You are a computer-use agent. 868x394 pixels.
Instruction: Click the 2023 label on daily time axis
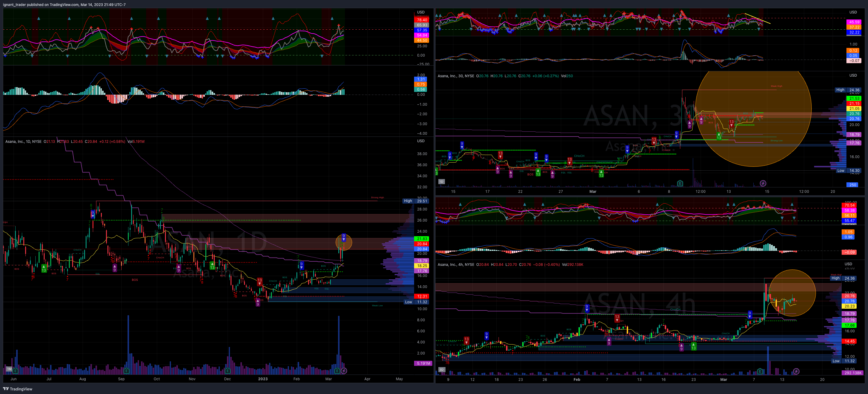click(x=263, y=379)
